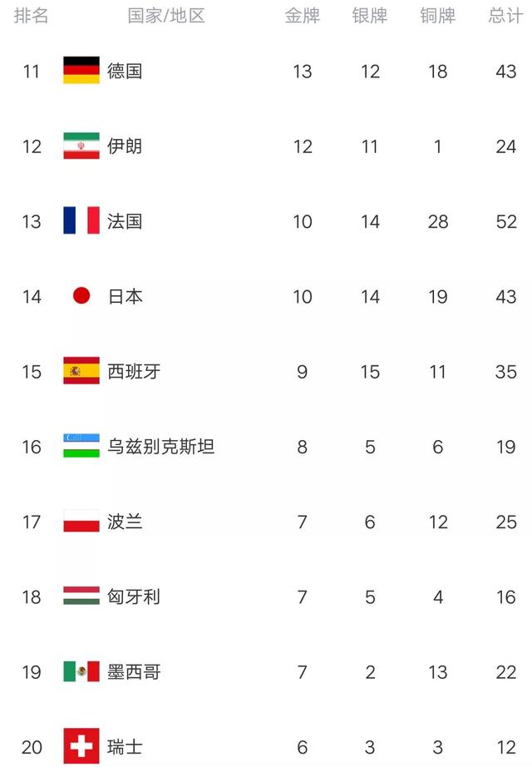Click the Poland flag icon

81,521
